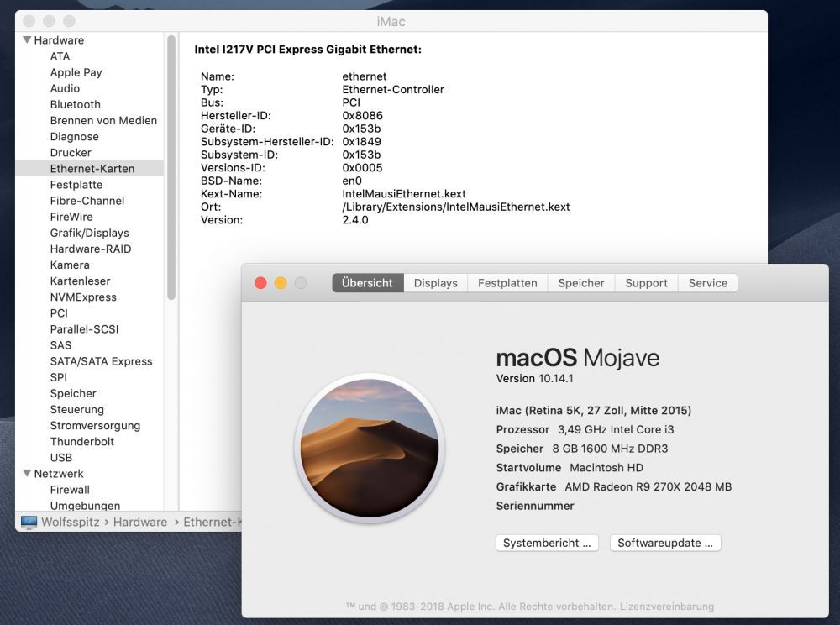
Task: Open Brennen von Medien entry
Action: tap(103, 120)
